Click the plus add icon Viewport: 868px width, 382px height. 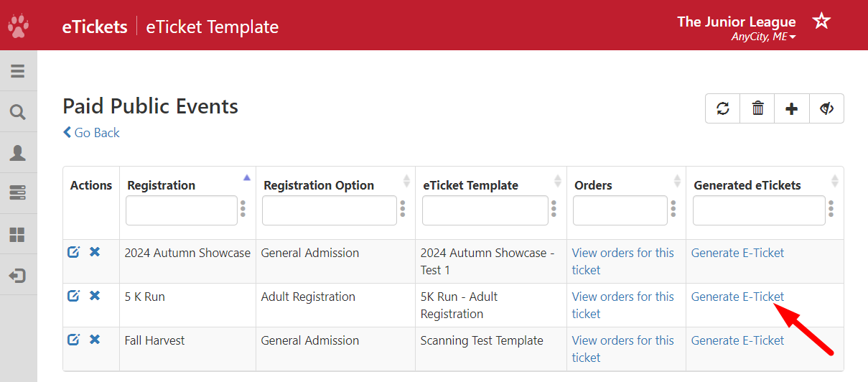[x=792, y=108]
